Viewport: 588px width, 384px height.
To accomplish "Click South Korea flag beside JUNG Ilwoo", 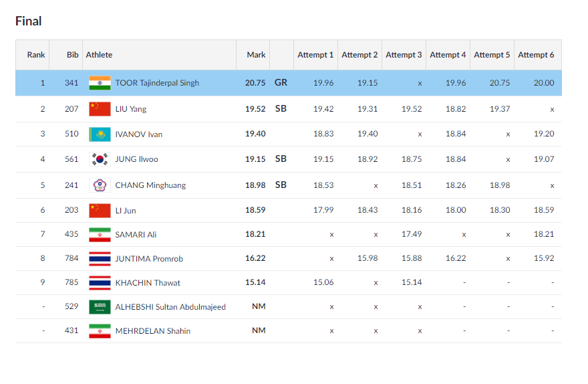I will [100, 159].
